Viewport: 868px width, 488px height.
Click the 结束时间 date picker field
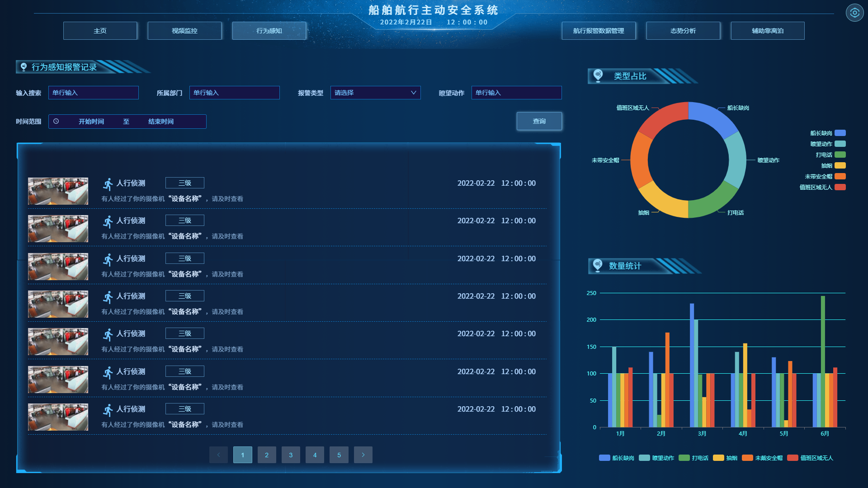(161, 122)
